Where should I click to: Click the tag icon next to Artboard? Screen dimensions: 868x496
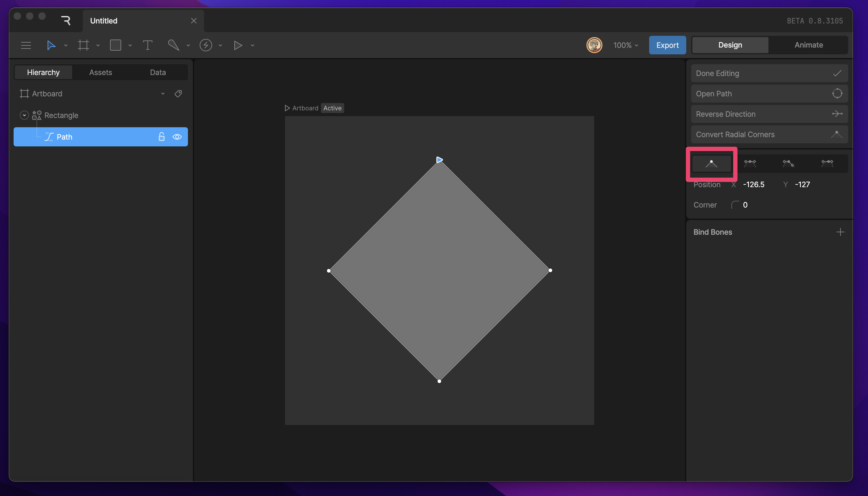pos(178,94)
